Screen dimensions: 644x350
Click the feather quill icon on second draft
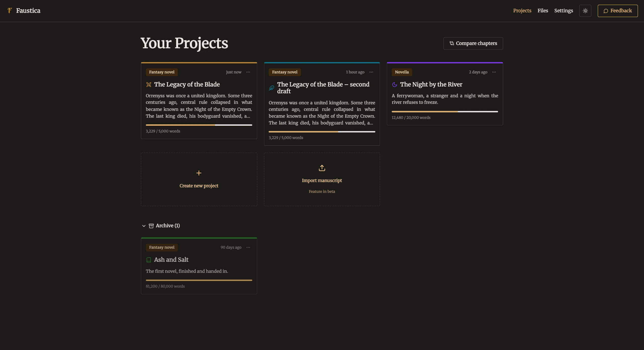tap(271, 88)
